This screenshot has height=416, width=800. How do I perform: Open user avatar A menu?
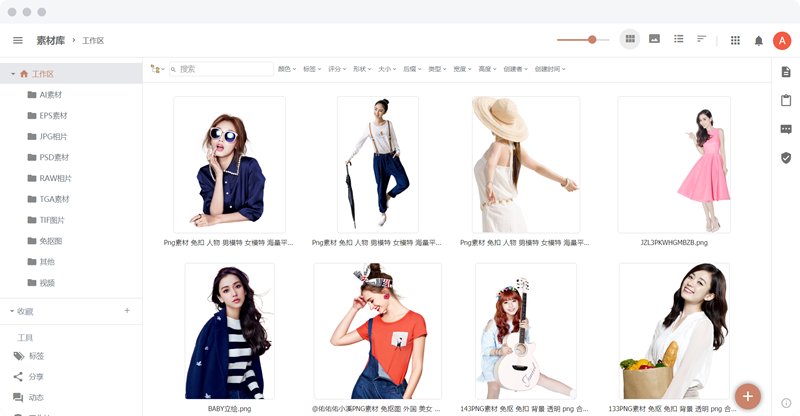click(x=782, y=41)
